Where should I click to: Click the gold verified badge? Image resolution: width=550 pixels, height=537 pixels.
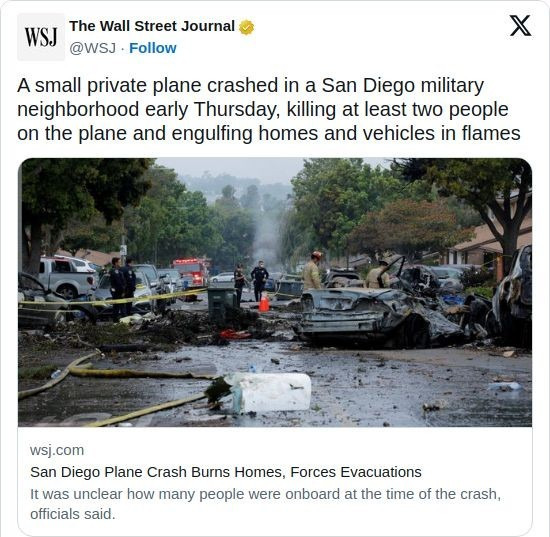[247, 27]
